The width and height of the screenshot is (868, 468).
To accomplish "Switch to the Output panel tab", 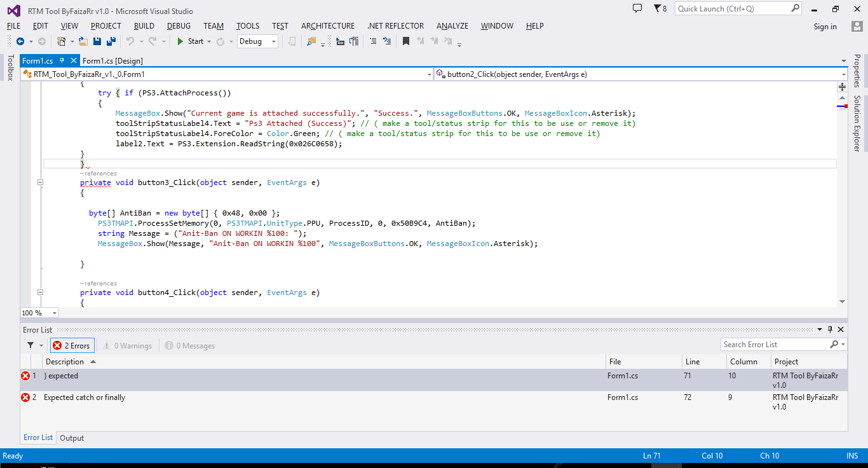I will pos(72,437).
